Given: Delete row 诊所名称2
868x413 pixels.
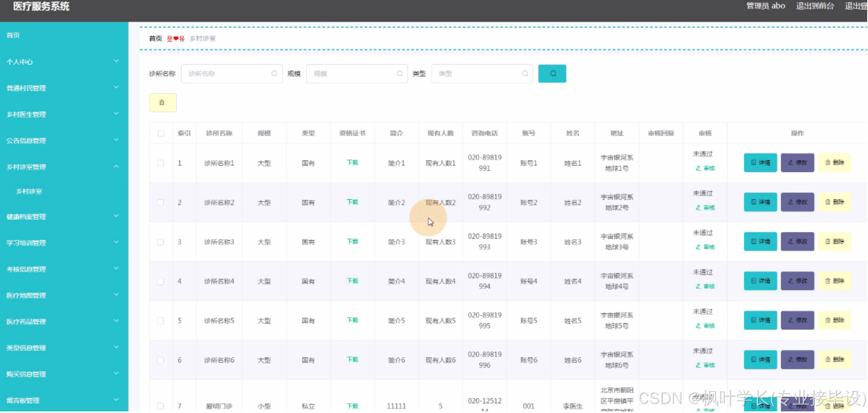Looking at the screenshot, I should pos(835,202).
